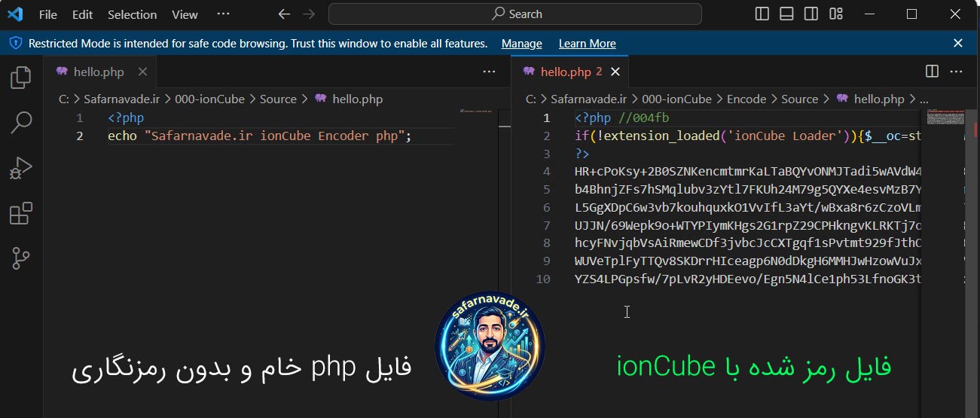Click Safarnavade.ir in left breadcrumb
Image resolution: width=980 pixels, height=418 pixels.
(122, 99)
